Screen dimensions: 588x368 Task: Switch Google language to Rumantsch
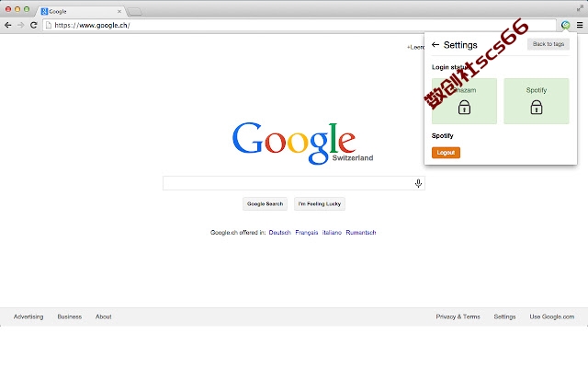[361, 233]
